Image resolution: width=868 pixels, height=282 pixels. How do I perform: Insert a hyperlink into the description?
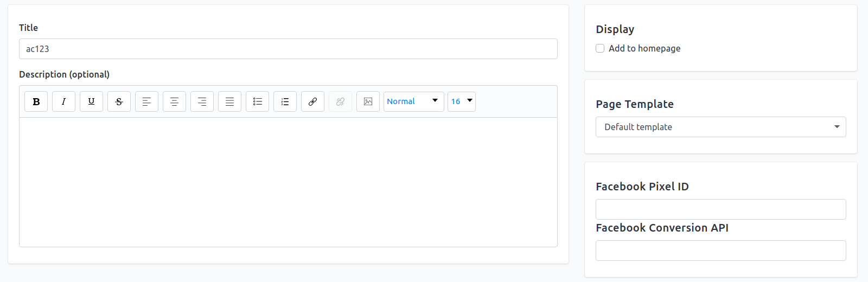312,101
